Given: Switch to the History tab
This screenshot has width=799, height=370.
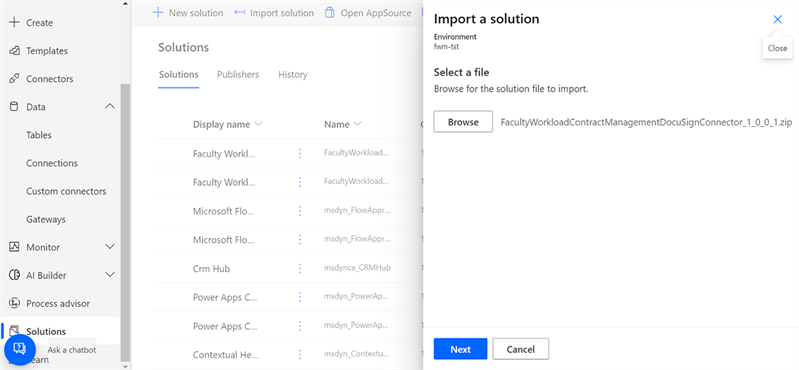Looking at the screenshot, I should [293, 75].
